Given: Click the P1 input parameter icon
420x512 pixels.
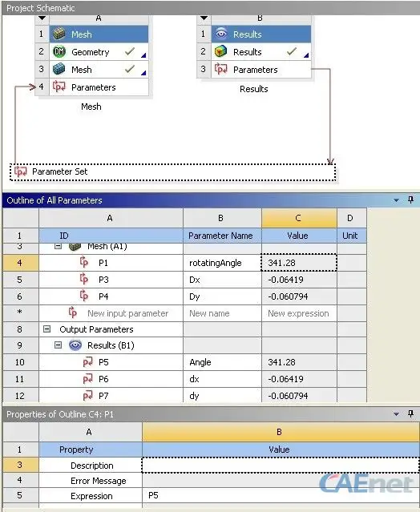Looking at the screenshot, I should coord(84,262).
